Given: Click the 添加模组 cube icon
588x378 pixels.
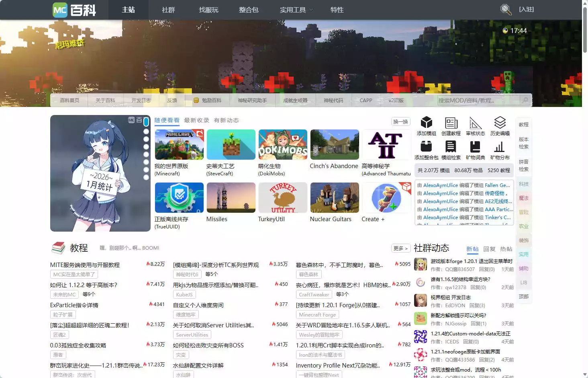Looking at the screenshot, I should click(x=426, y=123).
